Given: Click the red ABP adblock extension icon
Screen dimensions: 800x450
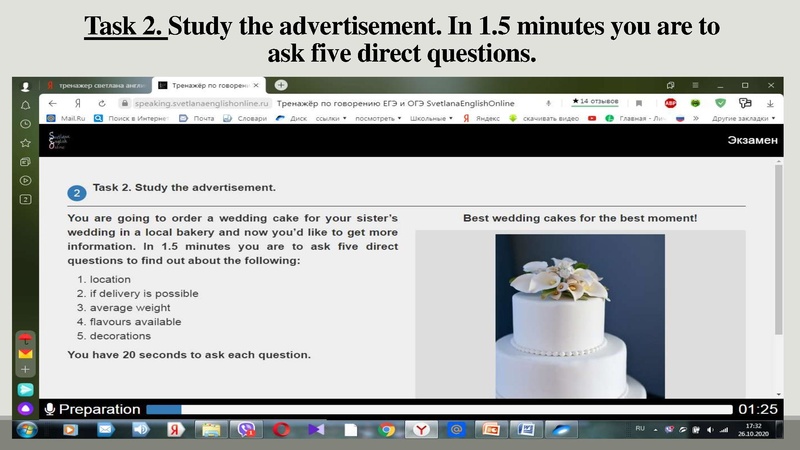Looking at the screenshot, I should tap(670, 102).
